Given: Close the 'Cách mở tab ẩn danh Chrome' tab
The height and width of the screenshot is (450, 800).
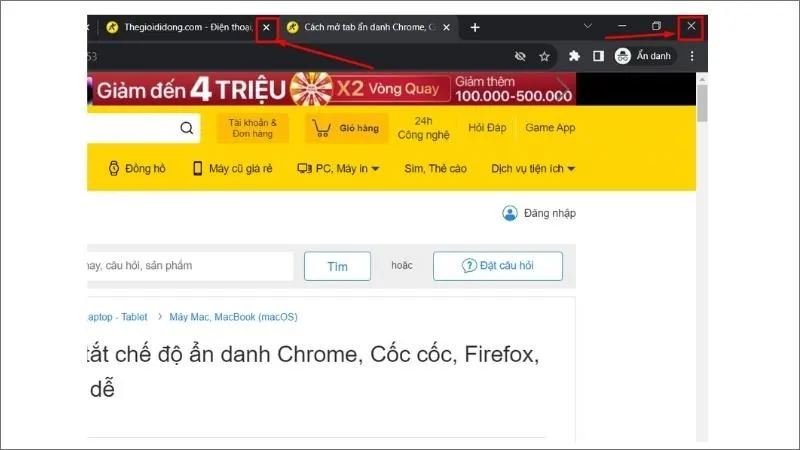Looking at the screenshot, I should [x=446, y=28].
